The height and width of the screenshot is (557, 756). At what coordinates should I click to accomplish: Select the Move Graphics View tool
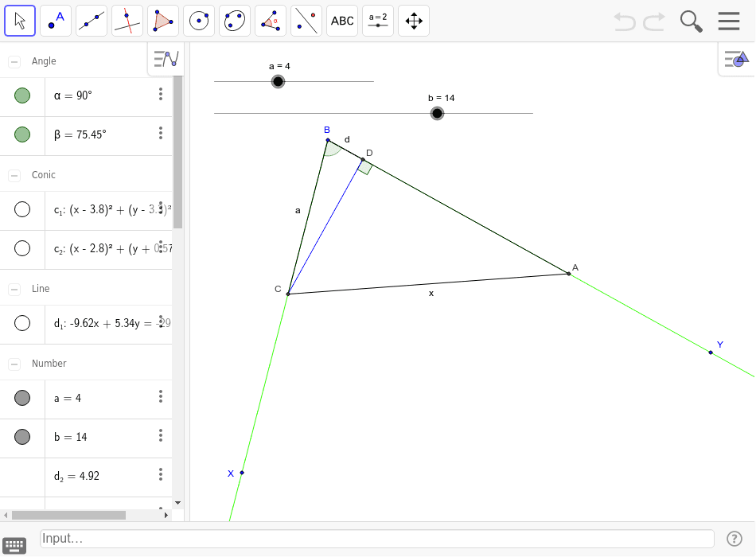click(414, 21)
